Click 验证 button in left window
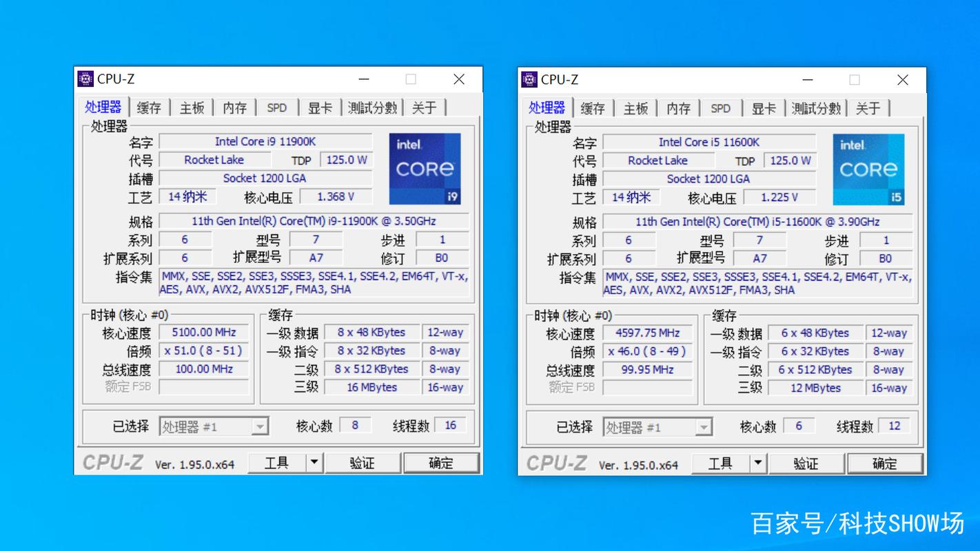Image resolution: width=980 pixels, height=551 pixels. (363, 463)
